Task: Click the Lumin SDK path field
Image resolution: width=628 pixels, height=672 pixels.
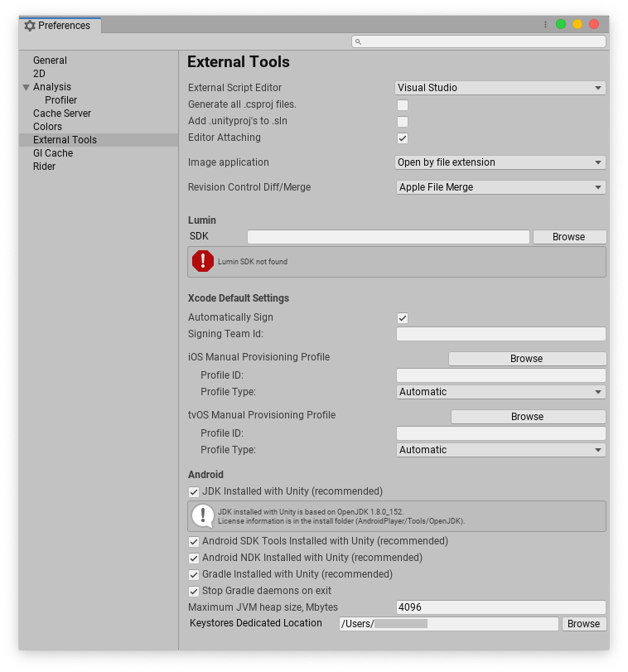Action: click(388, 237)
